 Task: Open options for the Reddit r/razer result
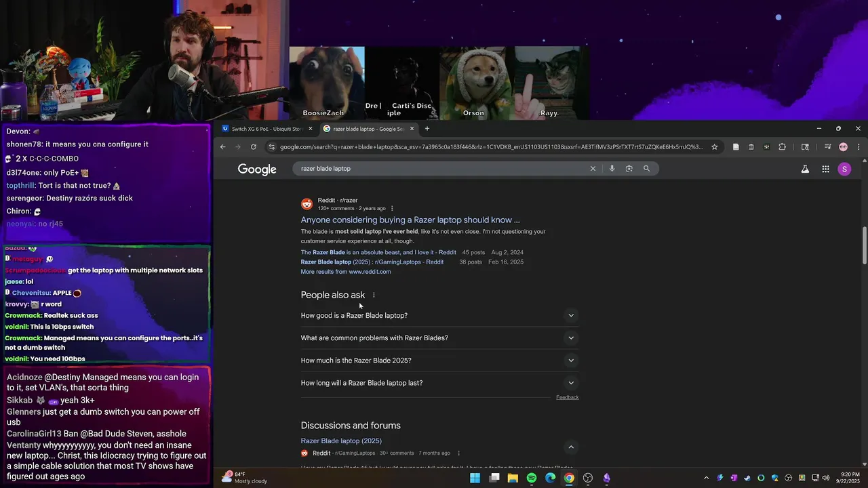pos(392,209)
